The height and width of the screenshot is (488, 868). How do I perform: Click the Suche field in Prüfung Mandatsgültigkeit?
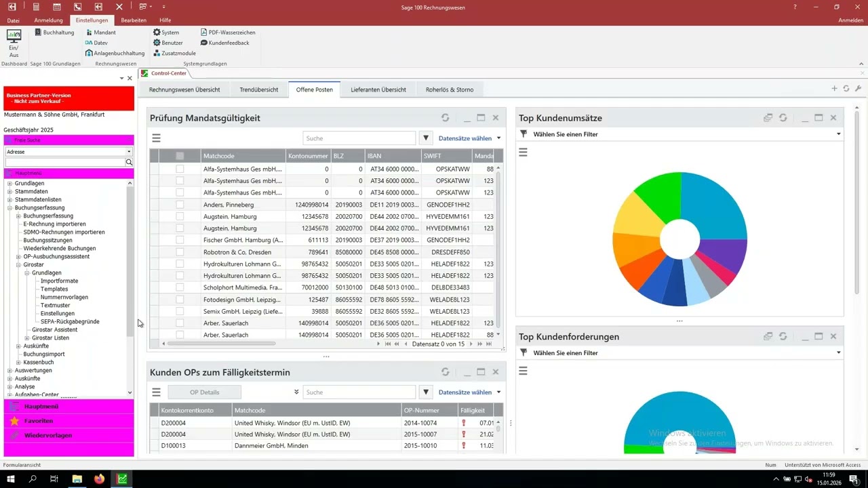pyautogui.click(x=359, y=138)
